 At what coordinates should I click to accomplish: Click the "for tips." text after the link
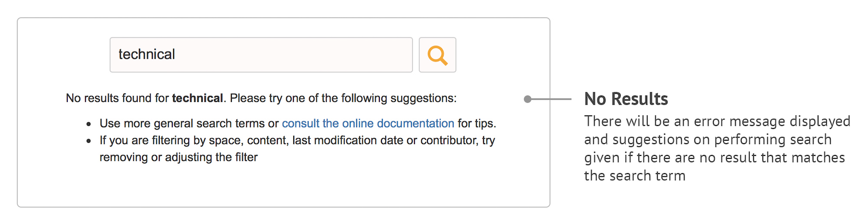(477, 124)
